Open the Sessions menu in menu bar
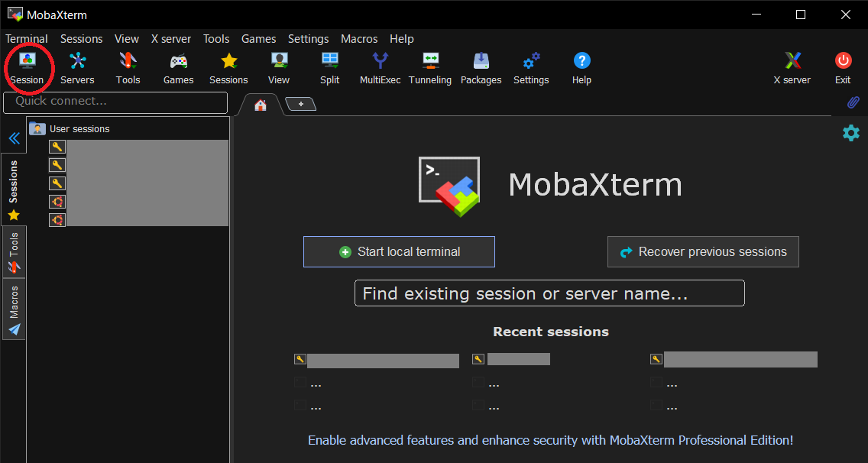868x463 pixels. [81, 39]
